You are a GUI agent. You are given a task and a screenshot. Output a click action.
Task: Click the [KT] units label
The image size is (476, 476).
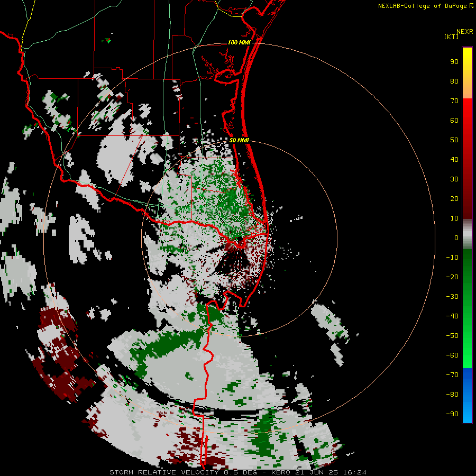(452, 36)
